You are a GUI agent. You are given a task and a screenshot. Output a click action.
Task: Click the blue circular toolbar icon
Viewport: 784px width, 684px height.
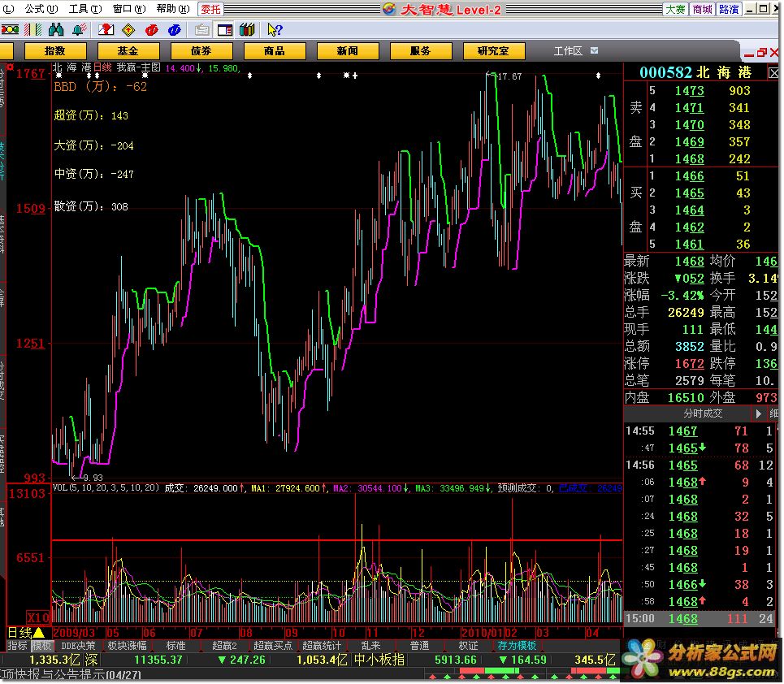tap(174, 30)
